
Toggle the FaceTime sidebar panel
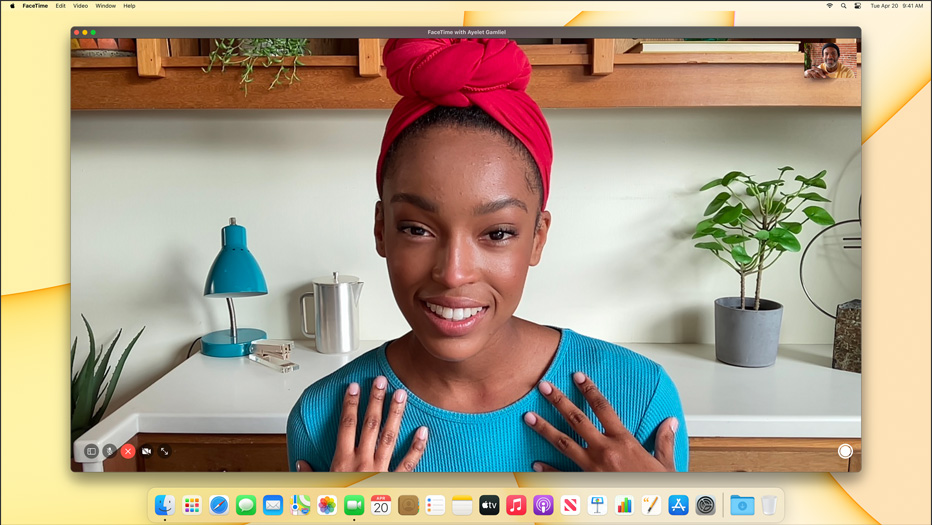(91, 451)
